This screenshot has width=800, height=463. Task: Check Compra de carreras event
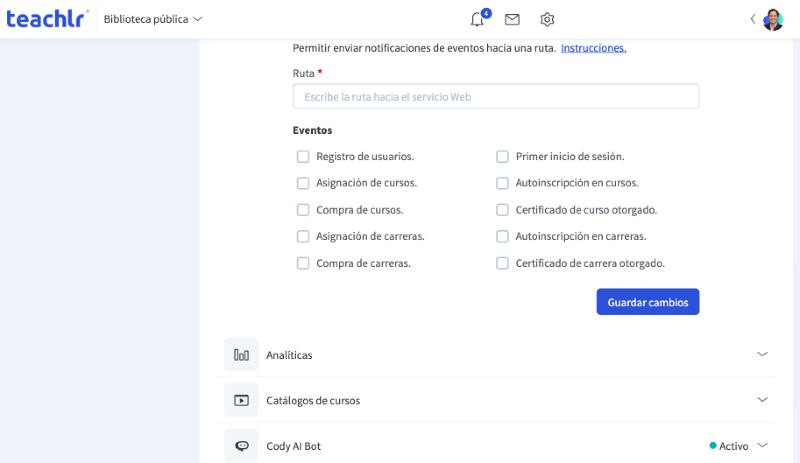303,263
